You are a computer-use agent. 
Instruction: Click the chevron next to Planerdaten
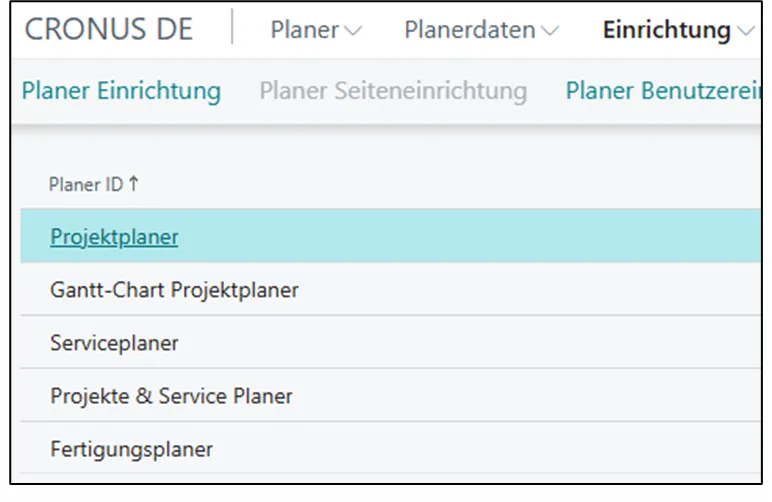point(549,32)
